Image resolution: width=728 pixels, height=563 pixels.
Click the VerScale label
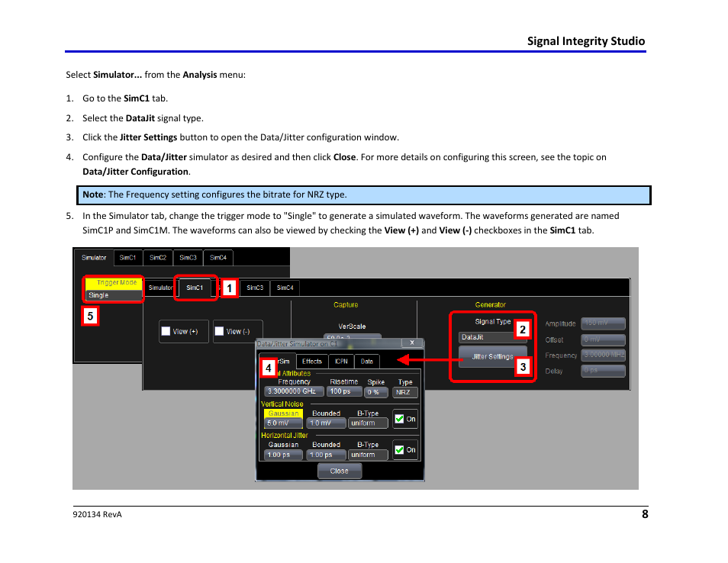(x=352, y=327)
